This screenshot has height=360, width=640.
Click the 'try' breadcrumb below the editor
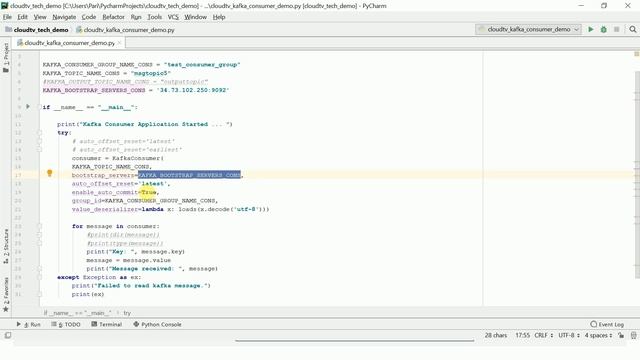point(127,313)
